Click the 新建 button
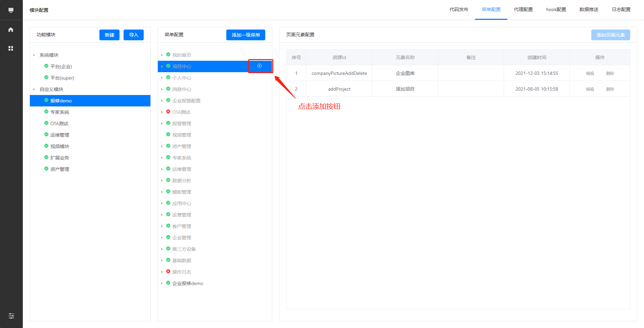This screenshot has height=328, width=644. click(109, 35)
